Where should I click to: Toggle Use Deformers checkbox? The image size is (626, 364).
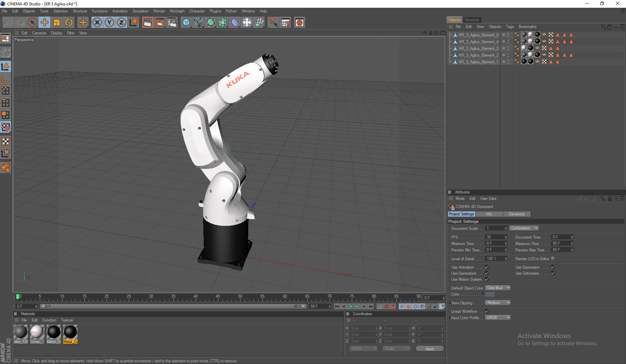click(553, 273)
